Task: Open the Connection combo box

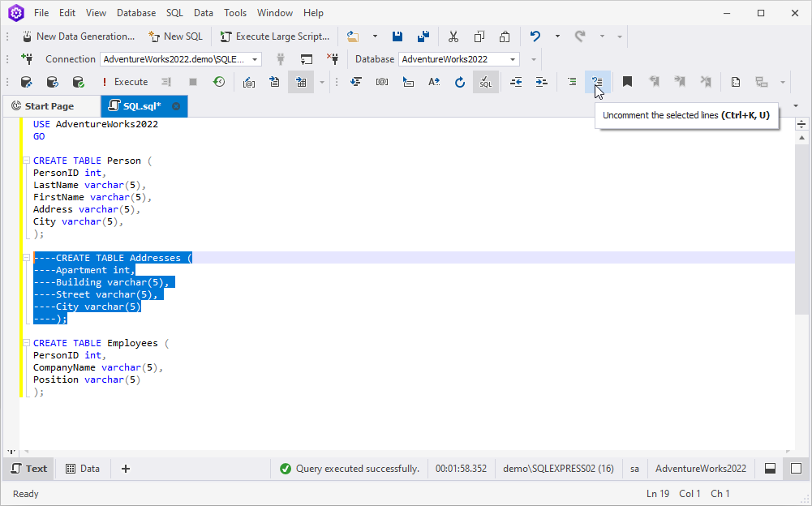Action: (181, 59)
